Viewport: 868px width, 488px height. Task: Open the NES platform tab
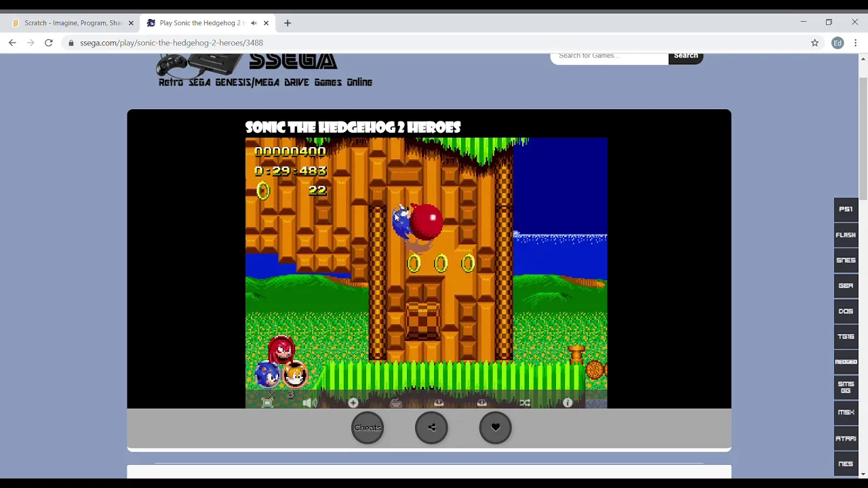tap(846, 464)
